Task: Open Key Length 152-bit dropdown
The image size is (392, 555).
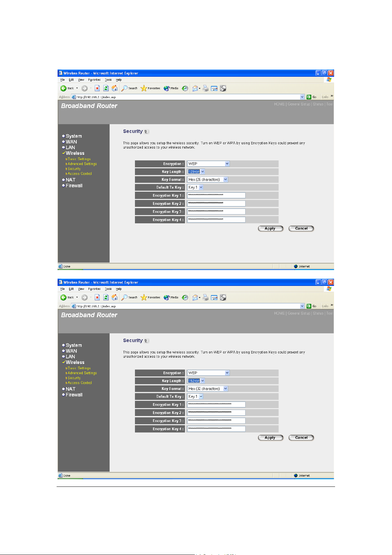Action: tap(196, 381)
